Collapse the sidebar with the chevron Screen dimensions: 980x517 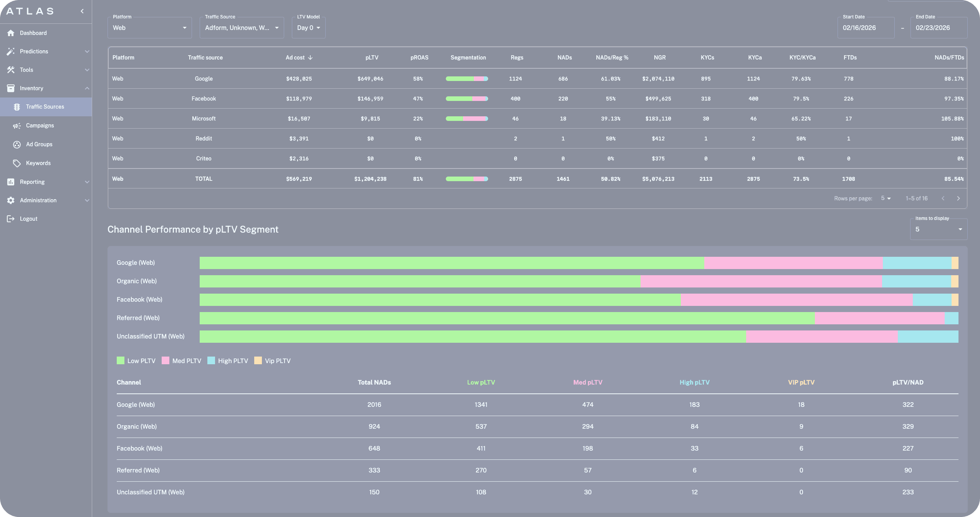82,11
